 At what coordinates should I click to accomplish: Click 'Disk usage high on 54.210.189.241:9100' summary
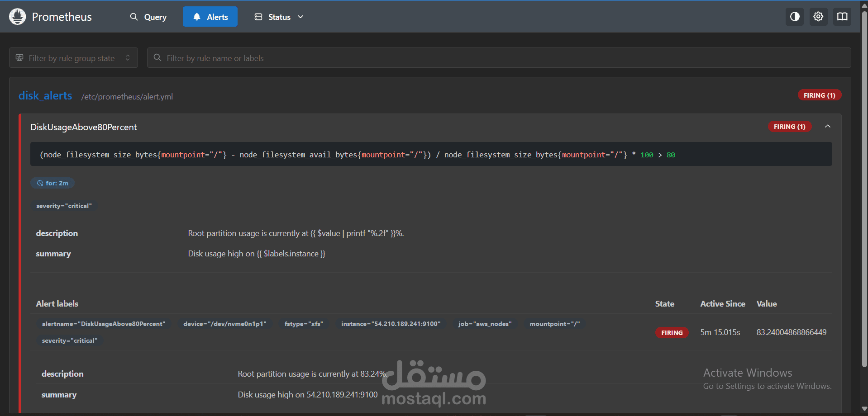(x=308, y=395)
